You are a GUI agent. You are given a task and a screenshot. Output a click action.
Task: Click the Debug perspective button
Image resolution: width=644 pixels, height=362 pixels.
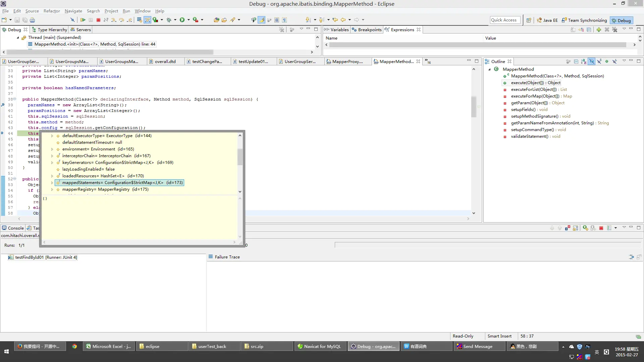click(621, 20)
